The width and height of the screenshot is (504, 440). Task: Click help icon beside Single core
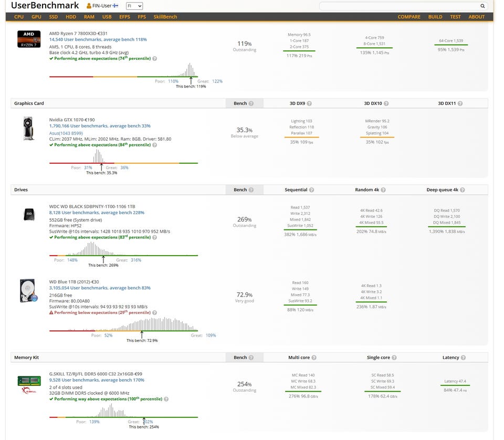(x=394, y=358)
